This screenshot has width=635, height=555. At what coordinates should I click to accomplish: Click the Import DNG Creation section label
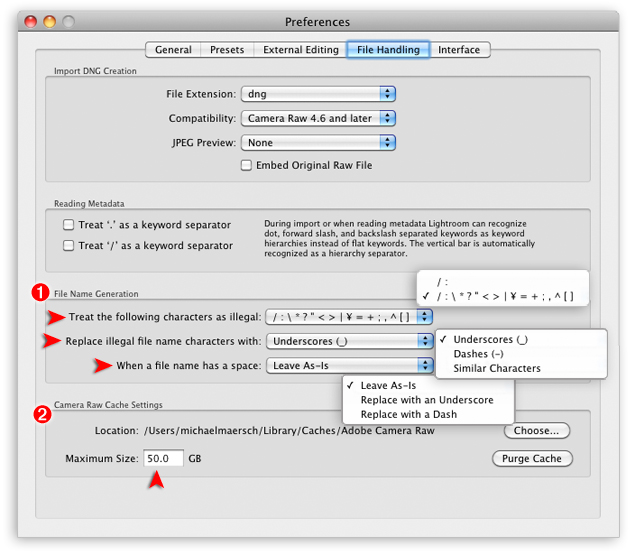tap(95, 71)
